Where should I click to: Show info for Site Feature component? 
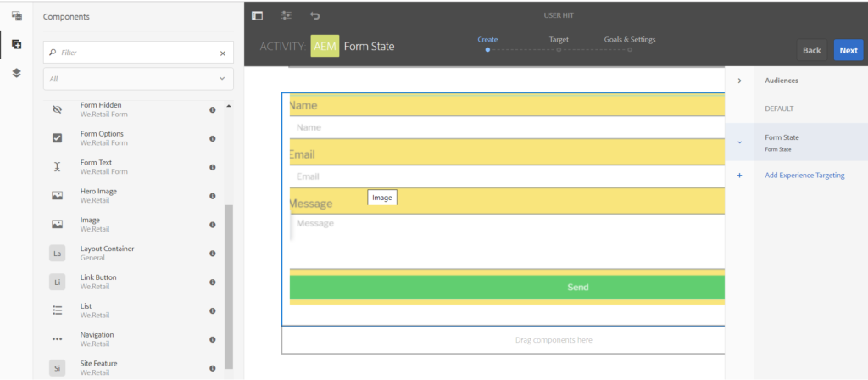(x=213, y=368)
